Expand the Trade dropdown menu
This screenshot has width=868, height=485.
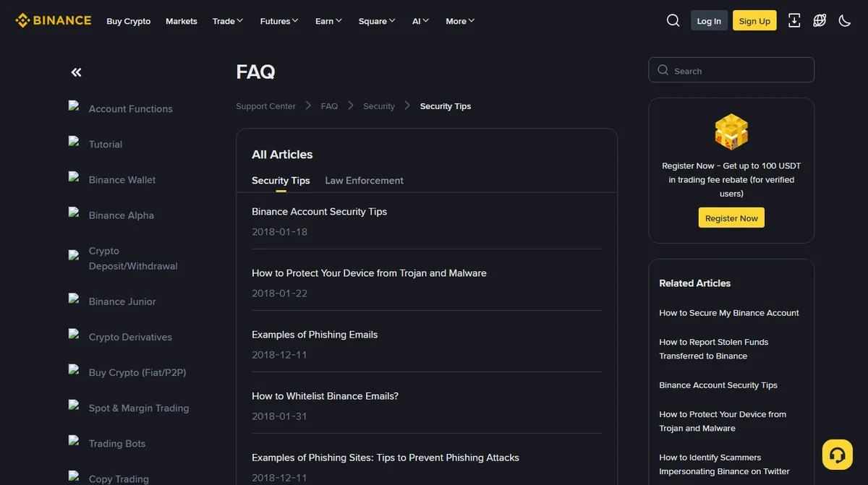point(228,21)
